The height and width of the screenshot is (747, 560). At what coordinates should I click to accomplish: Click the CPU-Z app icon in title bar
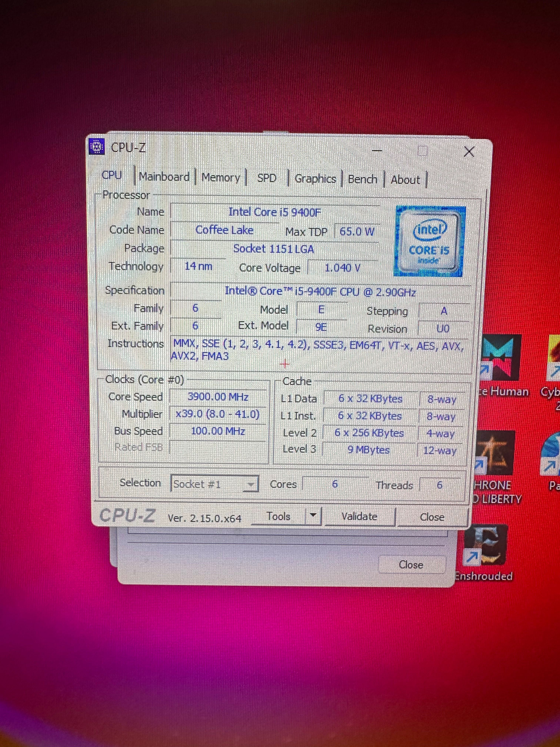click(x=96, y=147)
